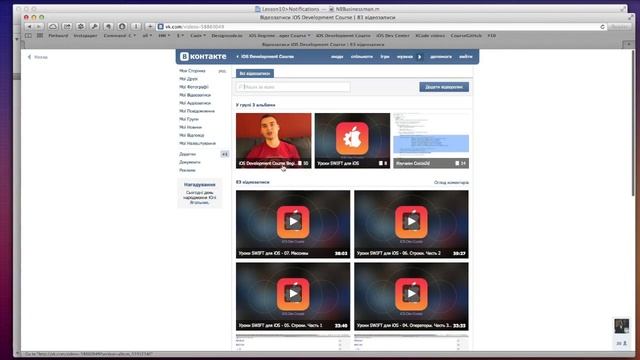Play the SWIFT lesson 06 Строки Часть 2 video

point(411,224)
